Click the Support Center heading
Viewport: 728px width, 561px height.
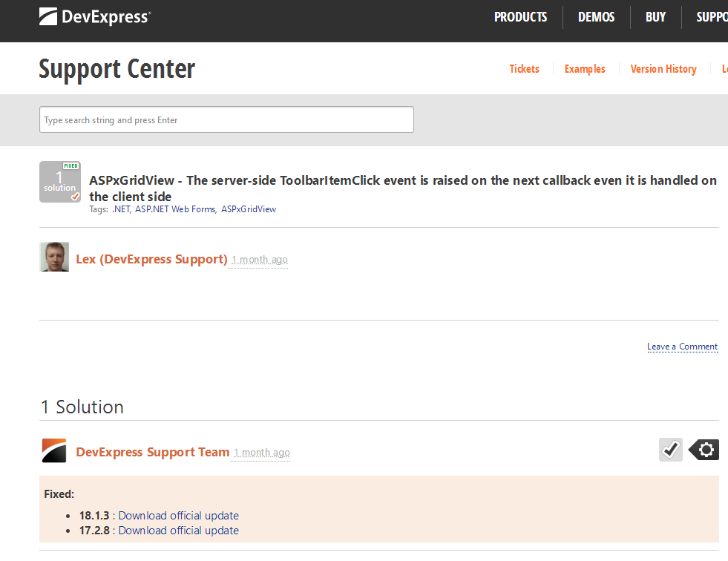117,69
